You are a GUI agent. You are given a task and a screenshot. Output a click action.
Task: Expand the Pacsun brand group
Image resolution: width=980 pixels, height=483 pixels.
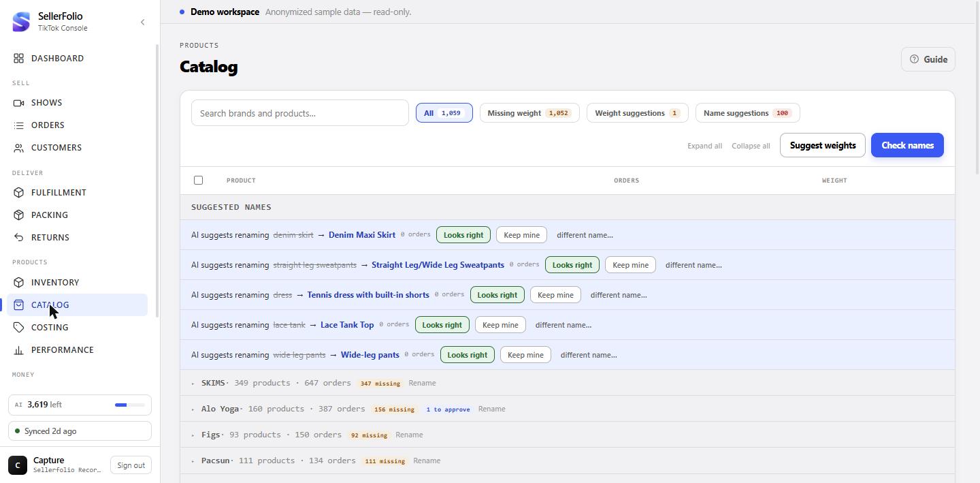(193, 461)
